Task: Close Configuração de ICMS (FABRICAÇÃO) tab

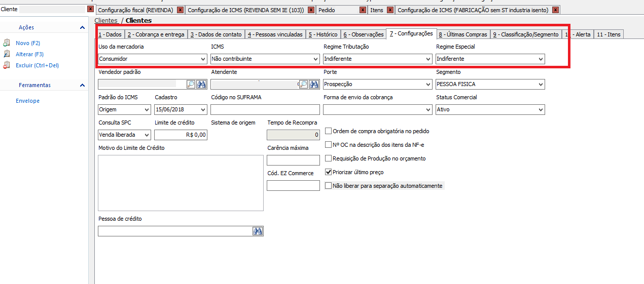Action: (556, 10)
